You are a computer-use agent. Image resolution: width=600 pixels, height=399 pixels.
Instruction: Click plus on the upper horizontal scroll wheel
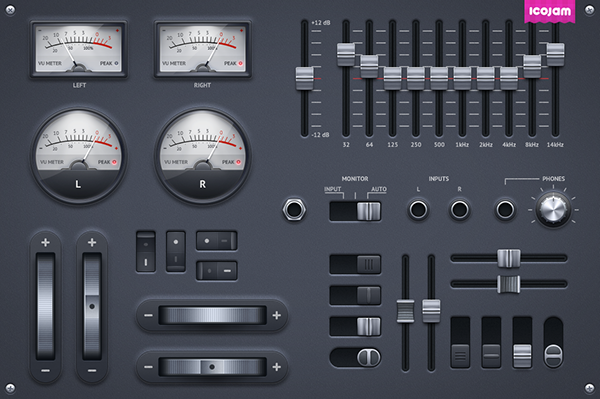click(x=277, y=315)
